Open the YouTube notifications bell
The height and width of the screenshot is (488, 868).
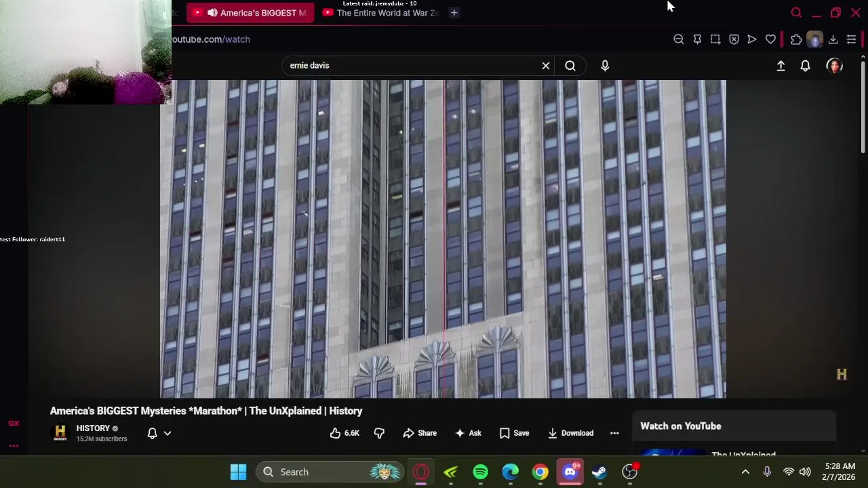click(x=806, y=66)
